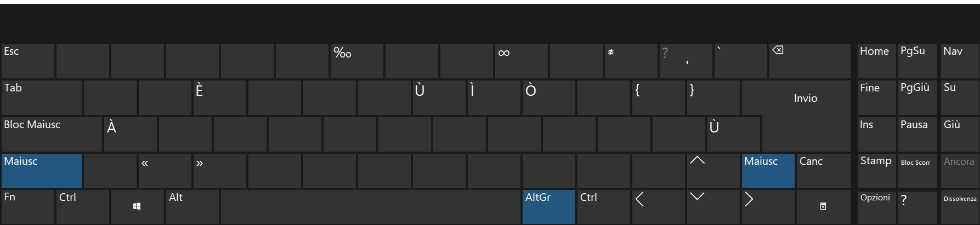This screenshot has width=980, height=225.
Task: Open the Opzioni settings key
Action: point(877,206)
